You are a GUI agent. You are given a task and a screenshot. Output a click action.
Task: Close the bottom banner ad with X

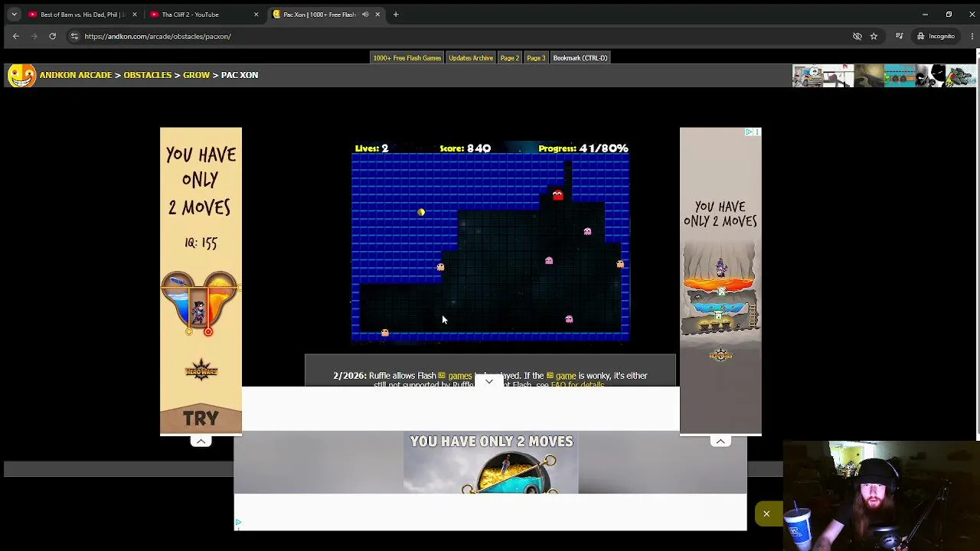click(x=766, y=514)
